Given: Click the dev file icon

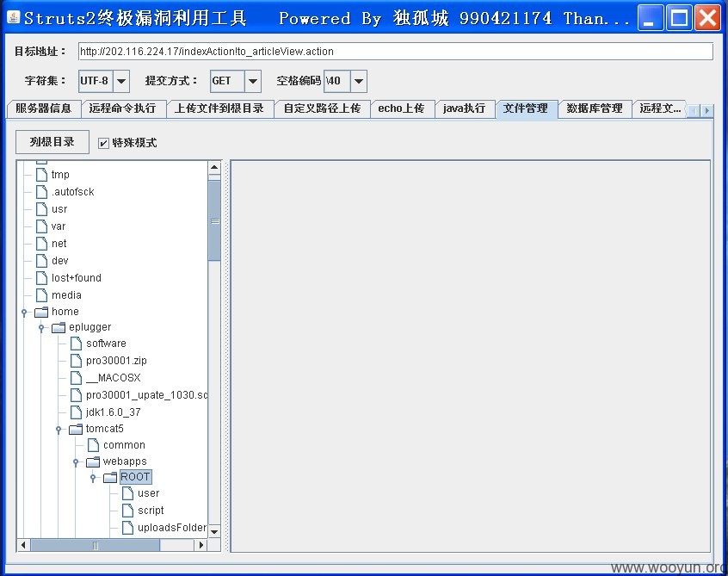Looking at the screenshot, I should coord(42,261).
